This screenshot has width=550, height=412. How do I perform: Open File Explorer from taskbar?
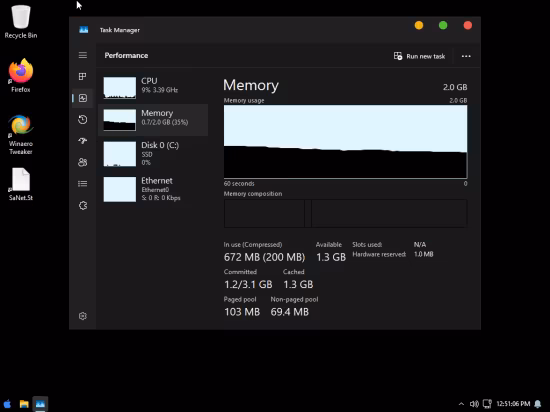[x=24, y=404]
